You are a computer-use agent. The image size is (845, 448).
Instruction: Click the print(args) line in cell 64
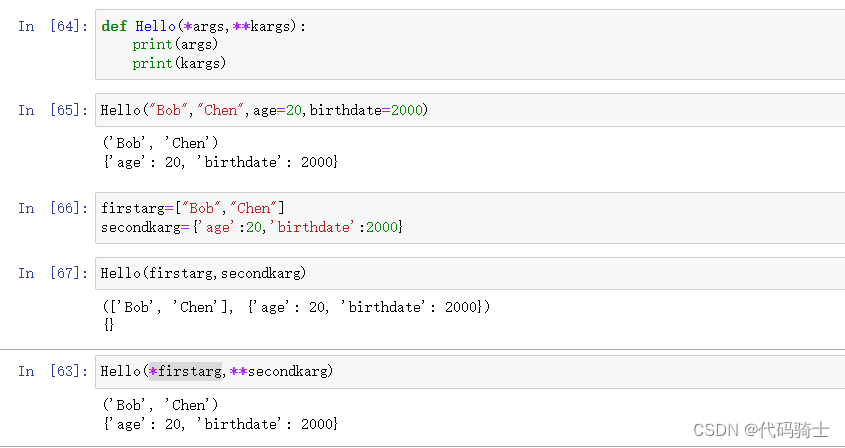pos(175,44)
